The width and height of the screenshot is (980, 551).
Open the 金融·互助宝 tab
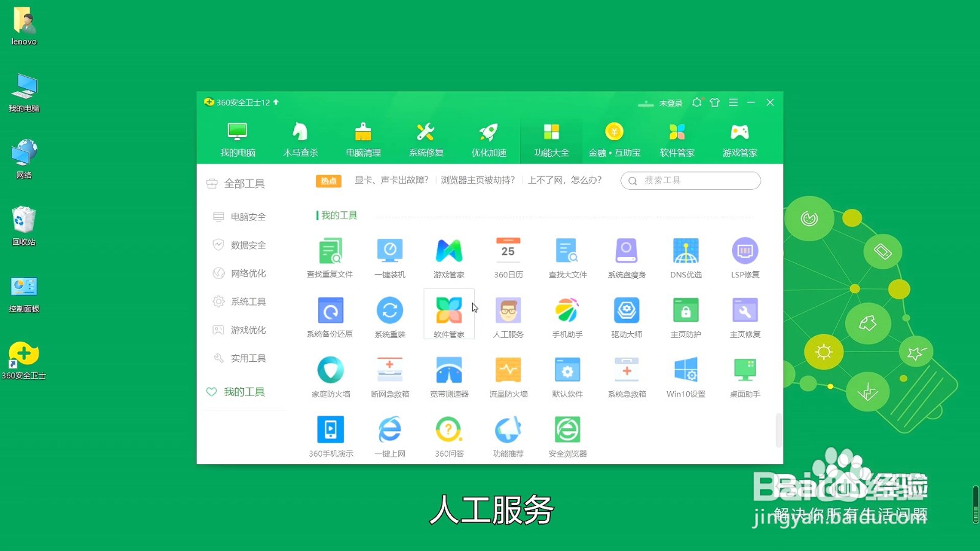tap(614, 140)
